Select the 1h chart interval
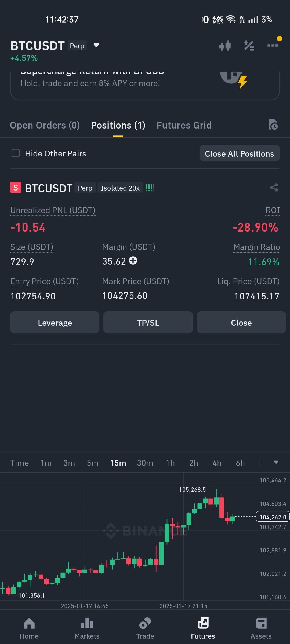This screenshot has height=644, width=290. click(x=170, y=463)
